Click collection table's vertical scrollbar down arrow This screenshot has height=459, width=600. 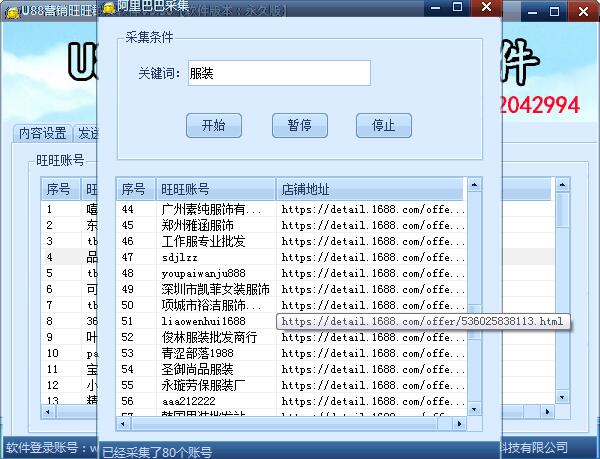474,410
